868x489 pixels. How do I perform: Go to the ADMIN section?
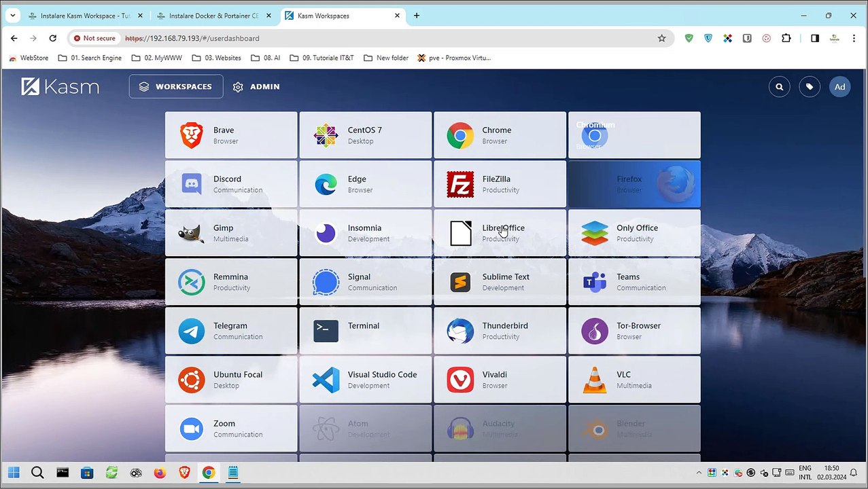(256, 87)
